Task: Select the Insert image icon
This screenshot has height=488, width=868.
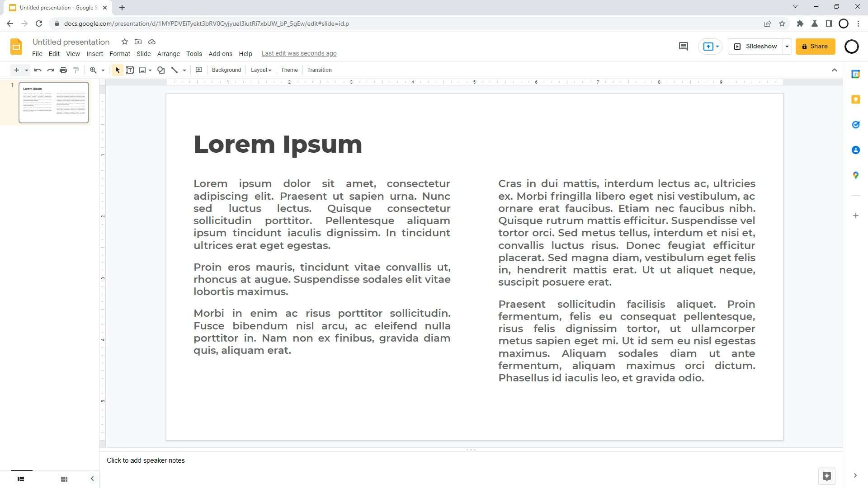Action: tap(143, 70)
